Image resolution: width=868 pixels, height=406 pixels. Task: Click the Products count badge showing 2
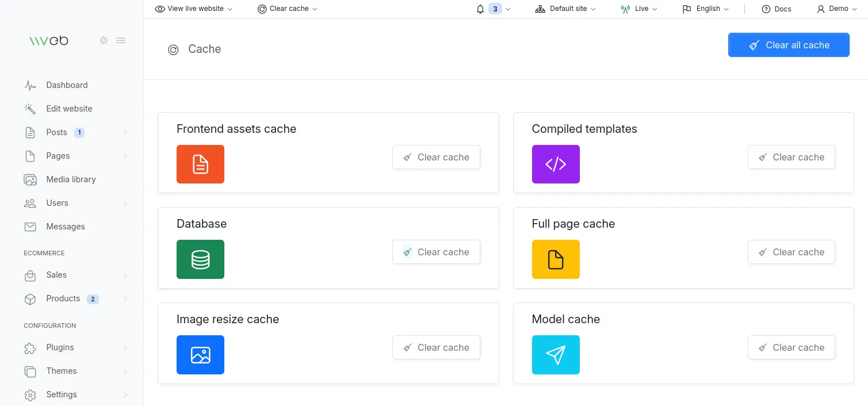coord(93,298)
